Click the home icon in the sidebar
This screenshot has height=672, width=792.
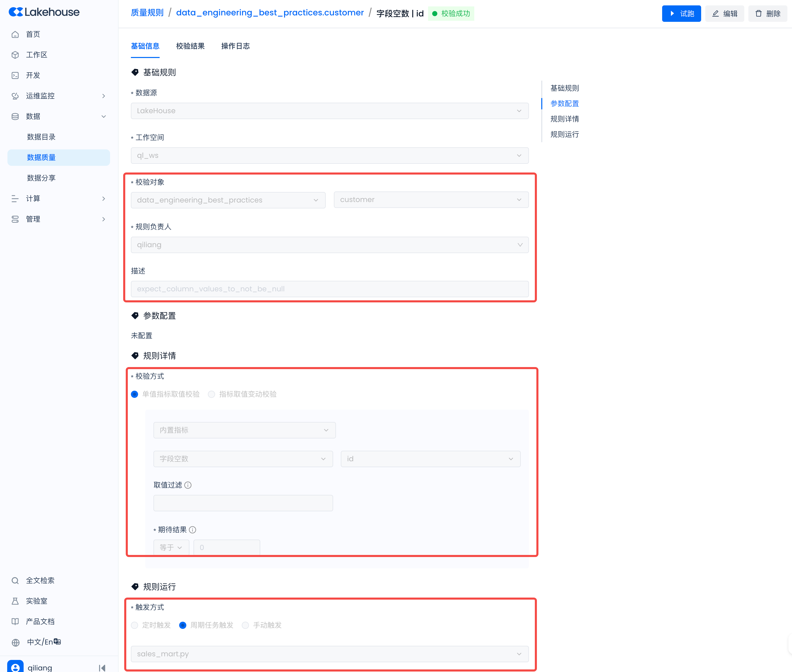[x=15, y=34]
